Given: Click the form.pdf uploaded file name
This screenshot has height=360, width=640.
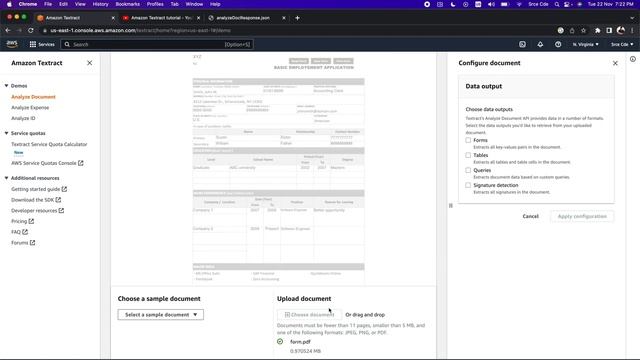Looking at the screenshot, I should (x=300, y=342).
